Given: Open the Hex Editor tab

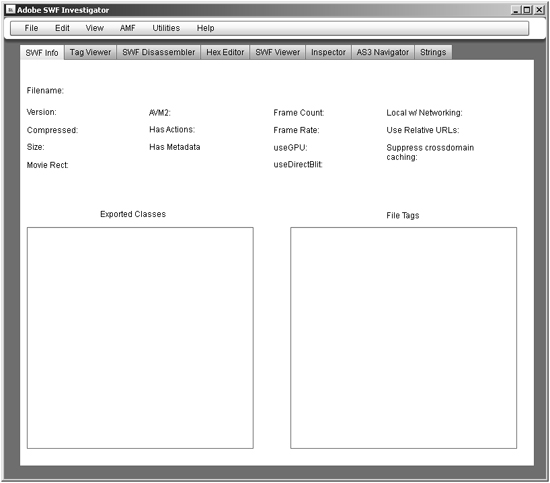Looking at the screenshot, I should click(225, 52).
